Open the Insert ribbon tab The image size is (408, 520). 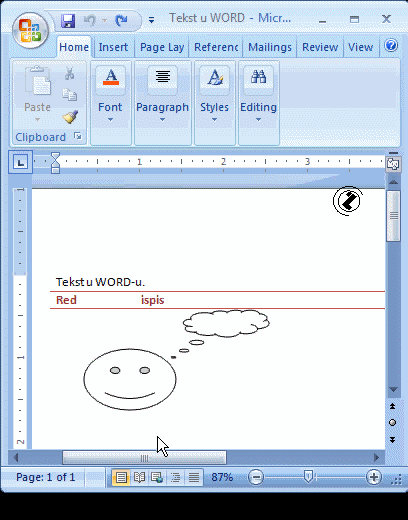(113, 47)
